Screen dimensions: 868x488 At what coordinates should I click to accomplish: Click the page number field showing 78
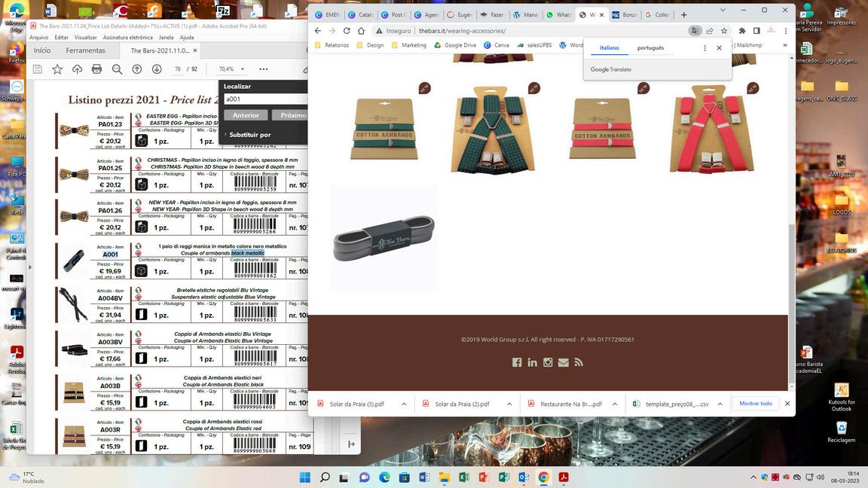178,69
